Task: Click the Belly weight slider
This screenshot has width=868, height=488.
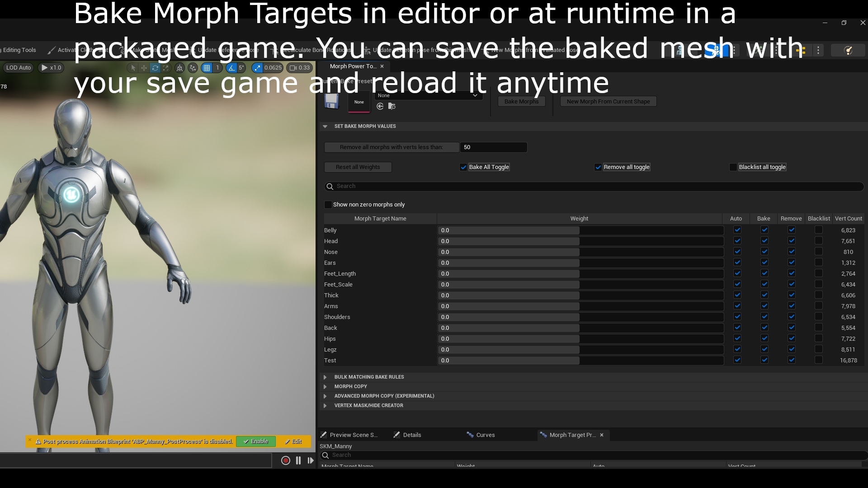Action: pos(580,230)
